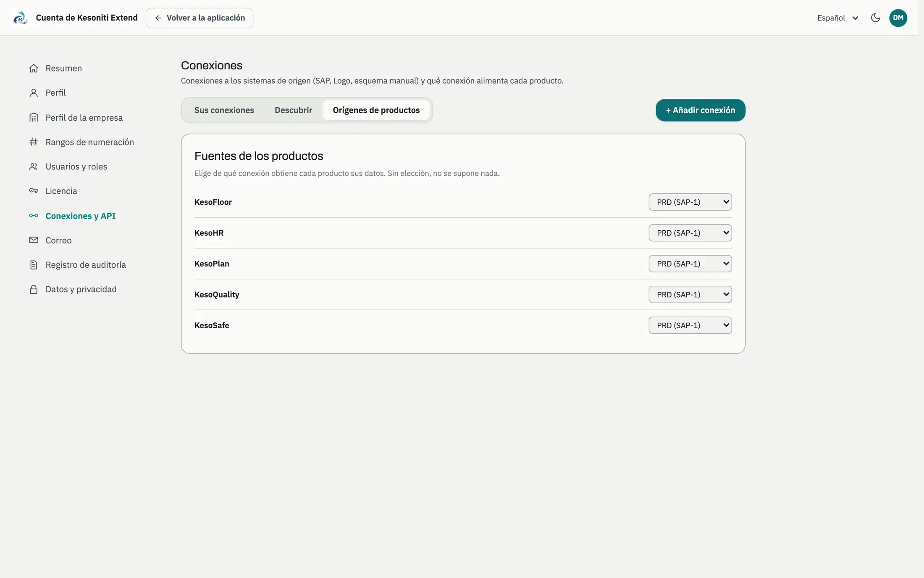Image resolution: width=924 pixels, height=578 pixels.
Task: Open KesoQuality connection source dropdown
Action: [690, 294]
